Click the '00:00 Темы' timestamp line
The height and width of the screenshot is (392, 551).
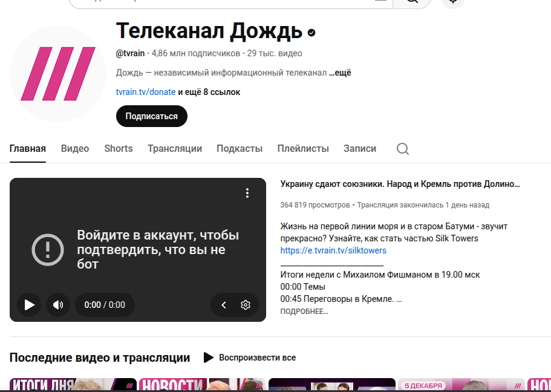(303, 287)
